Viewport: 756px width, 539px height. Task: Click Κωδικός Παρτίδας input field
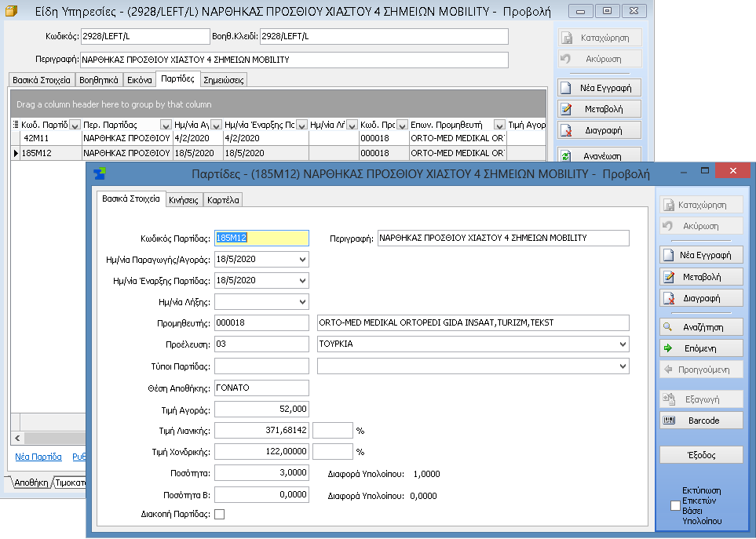coord(261,238)
